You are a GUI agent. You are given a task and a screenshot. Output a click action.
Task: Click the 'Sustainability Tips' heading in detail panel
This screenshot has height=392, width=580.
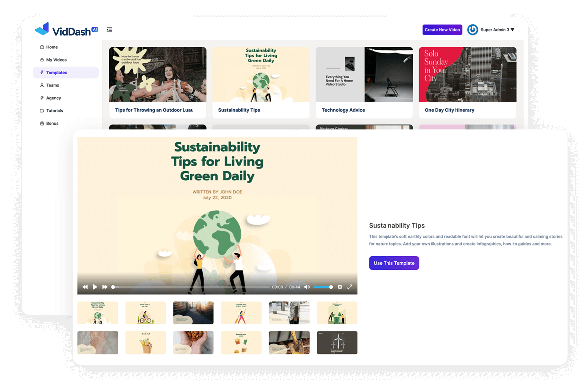pos(396,225)
